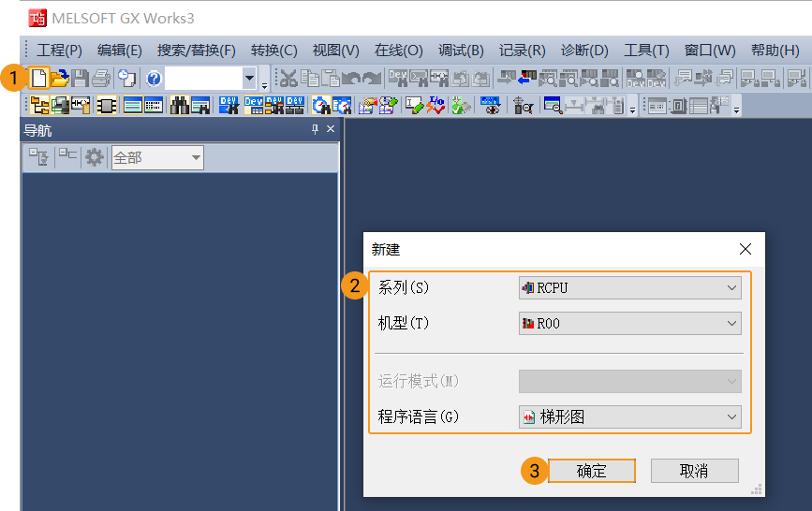Click the blue window magnifier icon

pos(553,106)
